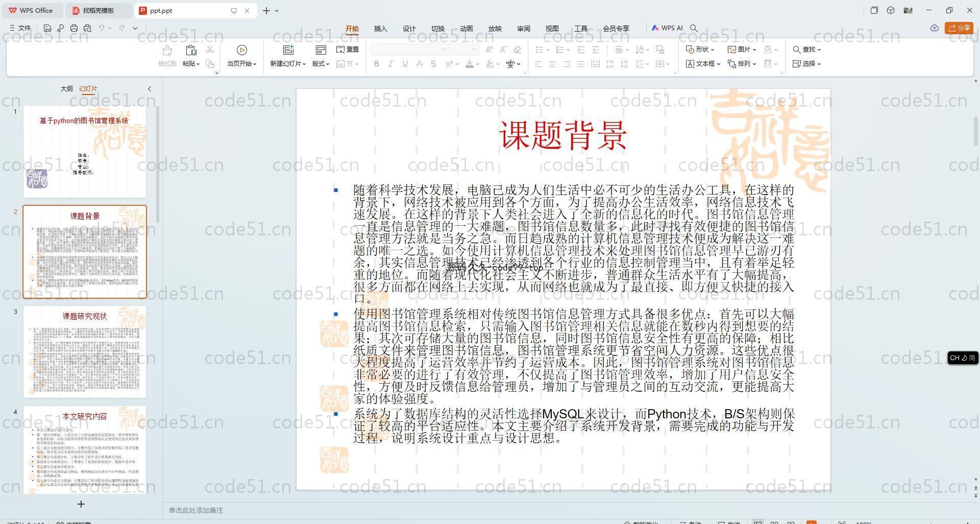Select slide 4 thumbnail 本文研究内容
Screen dimensions: 980x524
click(x=85, y=450)
